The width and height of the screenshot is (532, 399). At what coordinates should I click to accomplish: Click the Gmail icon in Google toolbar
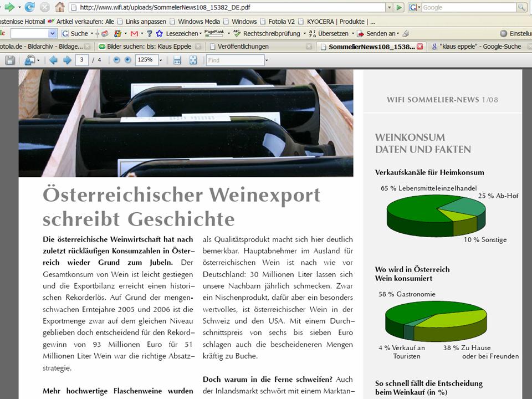(134, 33)
